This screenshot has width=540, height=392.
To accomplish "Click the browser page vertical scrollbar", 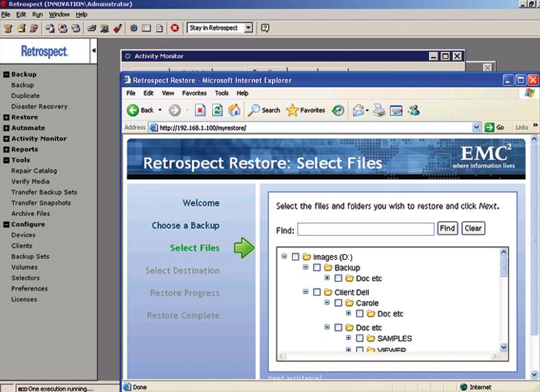I will (534, 240).
